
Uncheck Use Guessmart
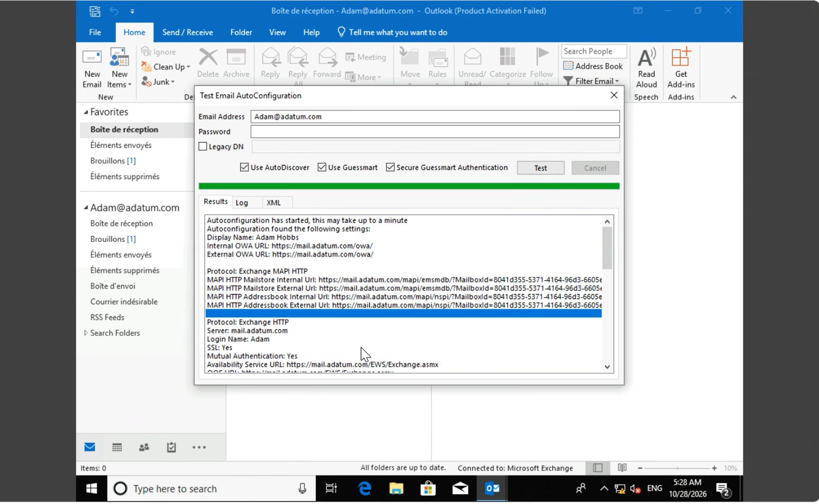[x=322, y=167]
